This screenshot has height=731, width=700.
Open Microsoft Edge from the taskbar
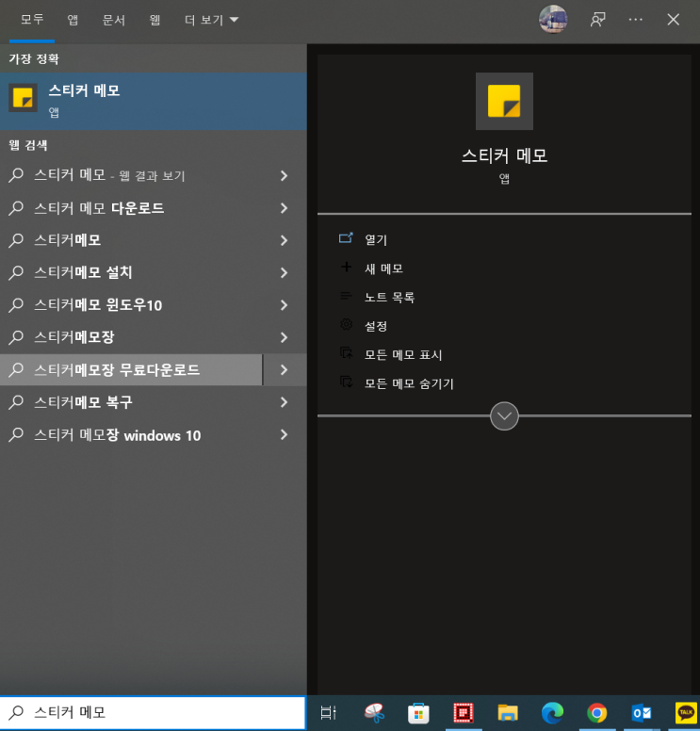point(553,713)
